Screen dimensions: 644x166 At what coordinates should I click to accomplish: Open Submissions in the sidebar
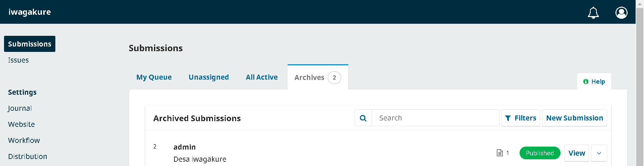tap(30, 44)
